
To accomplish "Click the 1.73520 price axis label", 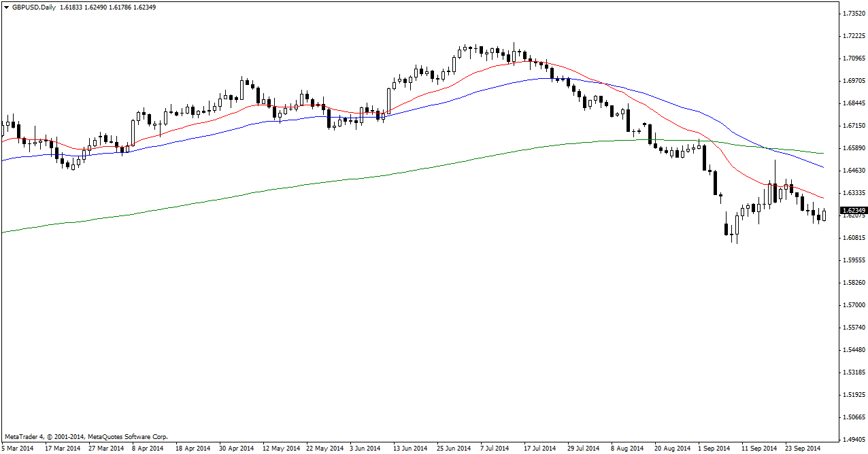I will point(854,14).
